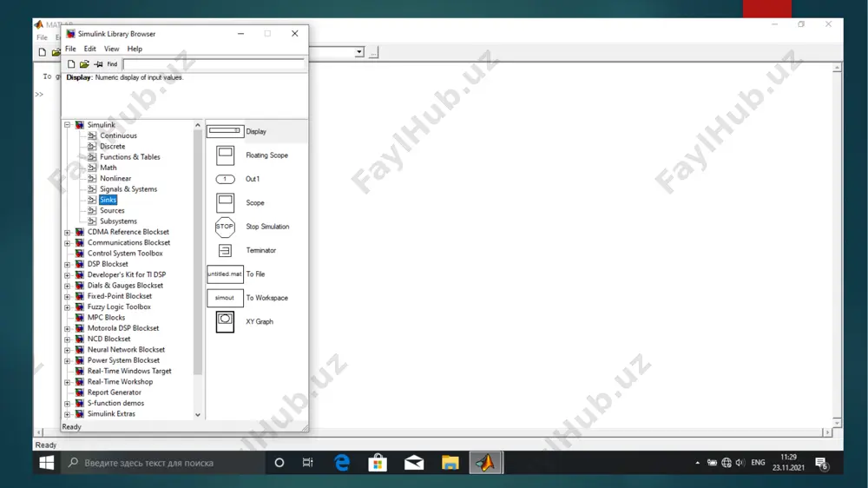
Task: Select Sinks library in tree
Action: click(x=108, y=200)
